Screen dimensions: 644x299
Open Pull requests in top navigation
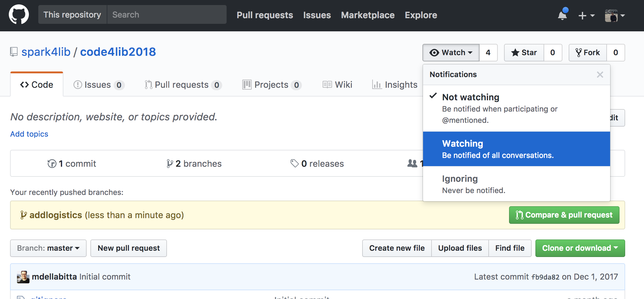(x=265, y=15)
